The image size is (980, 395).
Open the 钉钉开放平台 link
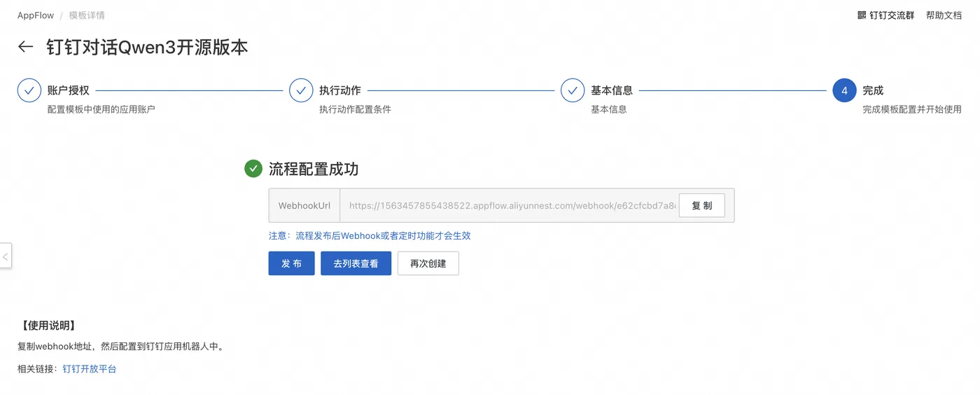pyautogui.click(x=90, y=368)
